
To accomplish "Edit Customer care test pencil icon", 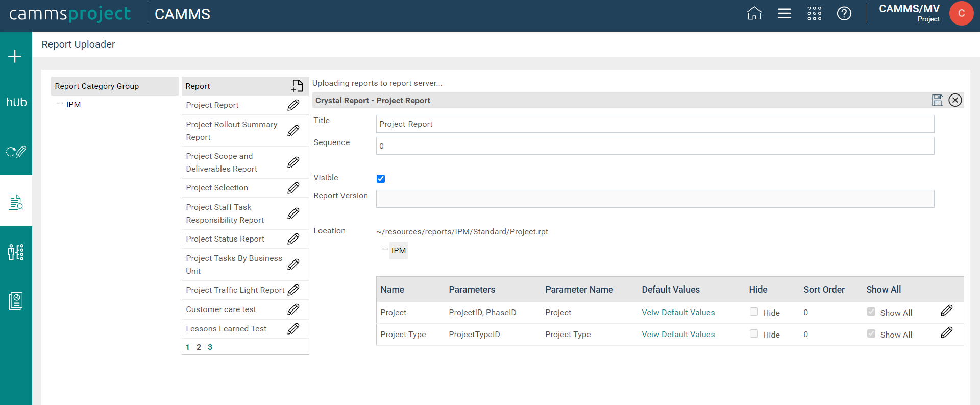I will click(x=293, y=309).
